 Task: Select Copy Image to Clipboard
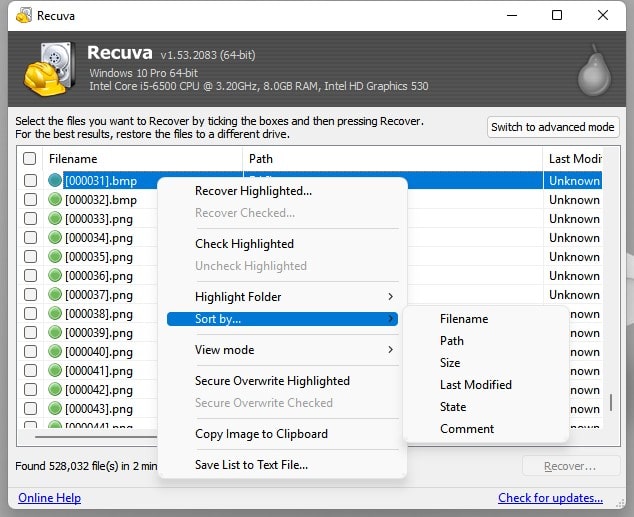[282, 434]
